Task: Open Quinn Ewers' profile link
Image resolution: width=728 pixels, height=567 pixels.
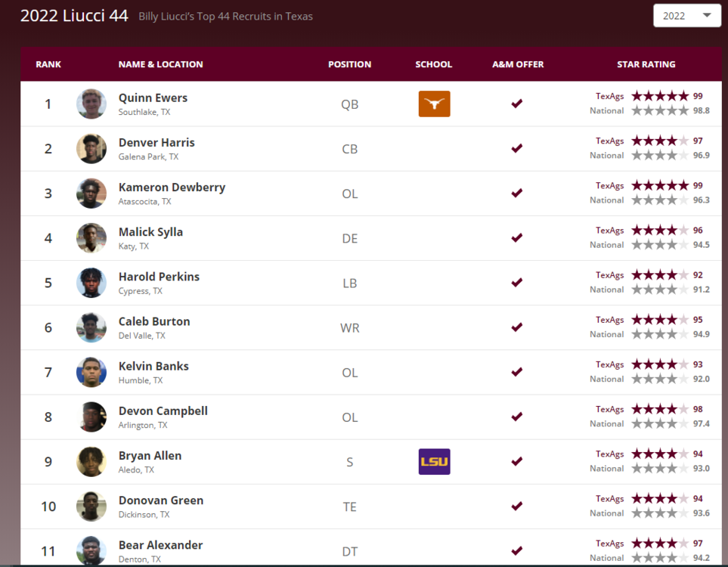Action: [x=153, y=98]
